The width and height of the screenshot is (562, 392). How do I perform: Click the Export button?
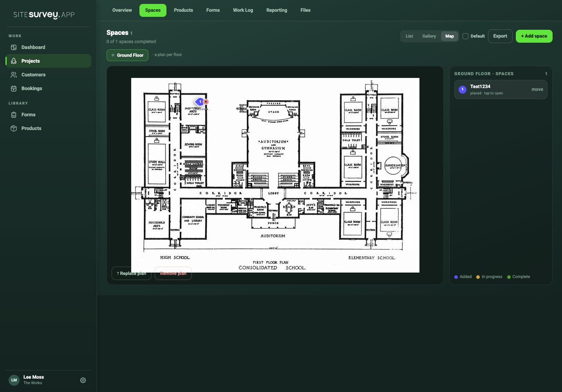pyautogui.click(x=500, y=36)
